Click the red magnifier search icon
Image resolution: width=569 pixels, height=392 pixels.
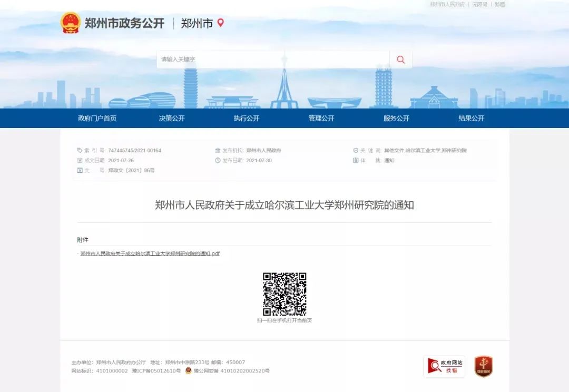coord(400,60)
